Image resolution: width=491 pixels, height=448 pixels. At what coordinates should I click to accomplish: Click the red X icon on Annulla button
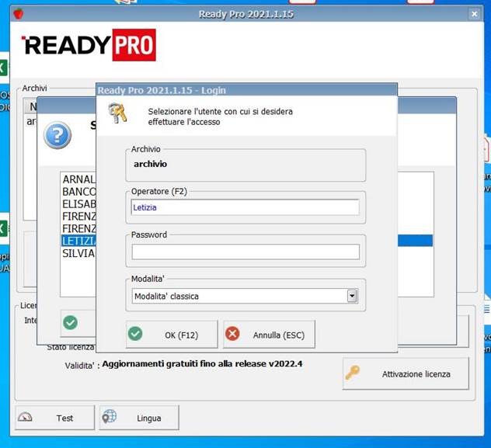click(232, 334)
